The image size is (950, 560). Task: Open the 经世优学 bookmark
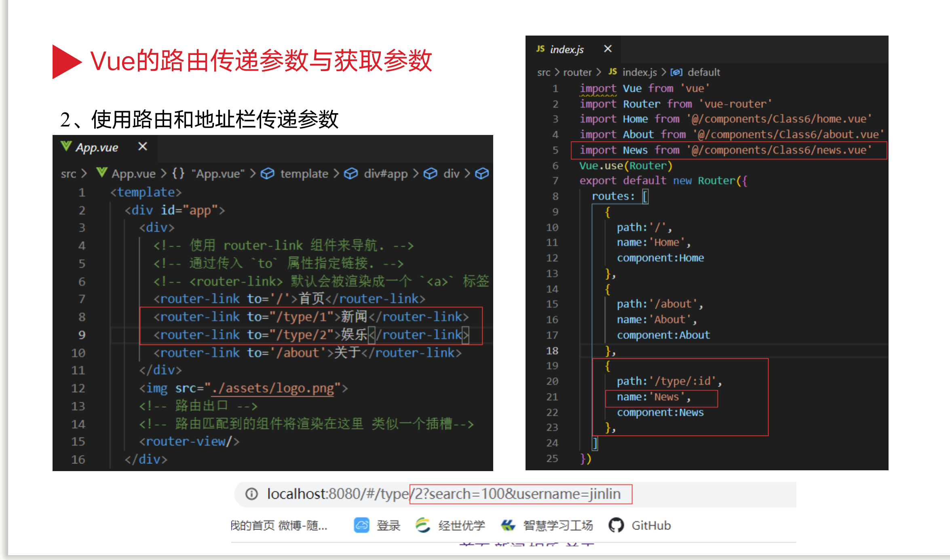[450, 525]
